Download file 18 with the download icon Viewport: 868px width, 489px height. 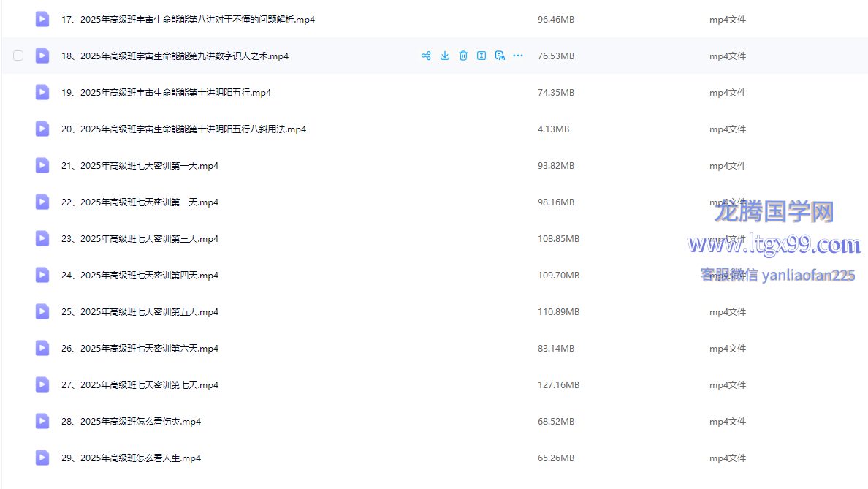(x=444, y=56)
